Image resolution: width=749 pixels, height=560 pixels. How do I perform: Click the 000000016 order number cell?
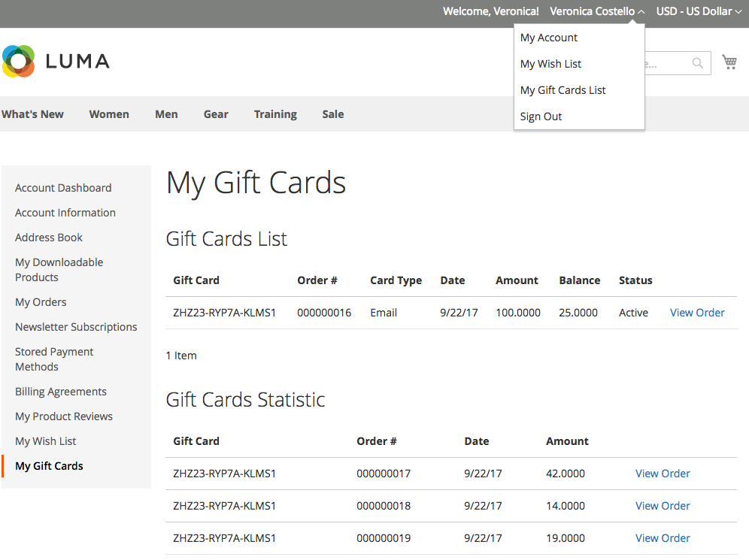324,313
